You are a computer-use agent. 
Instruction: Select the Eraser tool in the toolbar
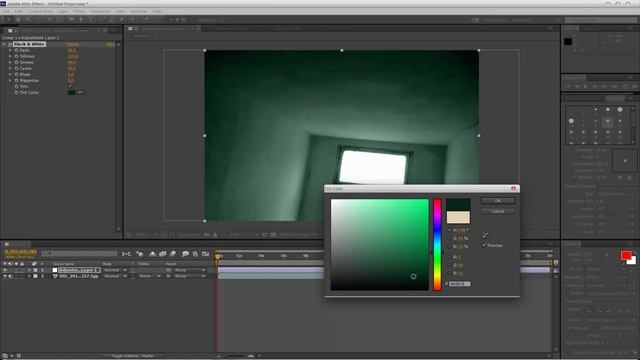click(x=122, y=20)
